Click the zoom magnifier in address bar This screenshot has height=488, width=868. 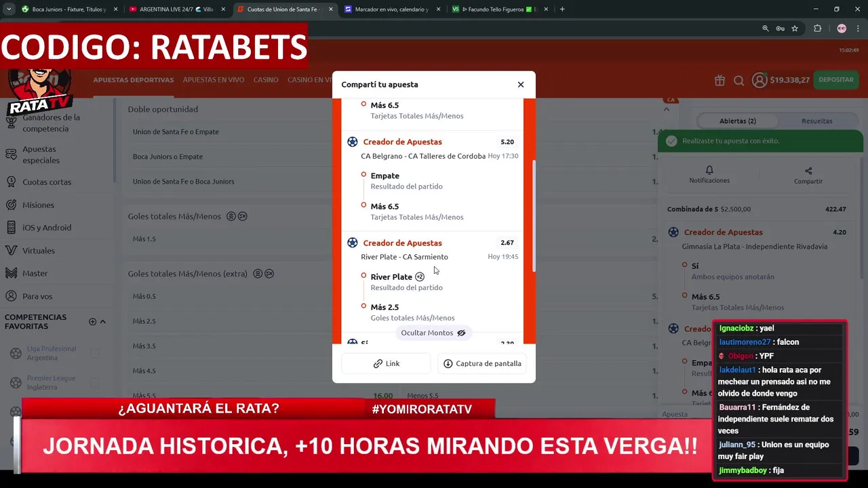pyautogui.click(x=766, y=28)
